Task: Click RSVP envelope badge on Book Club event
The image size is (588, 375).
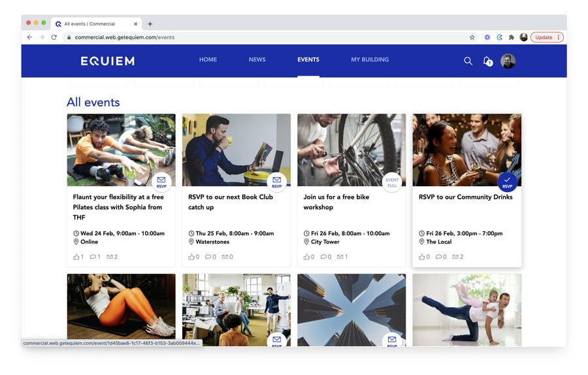Action: (276, 182)
